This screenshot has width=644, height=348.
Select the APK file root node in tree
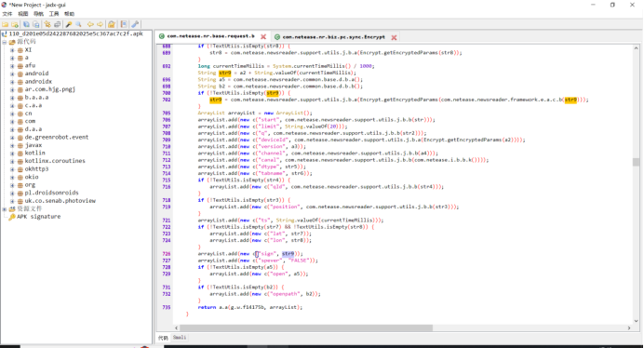coord(76,33)
